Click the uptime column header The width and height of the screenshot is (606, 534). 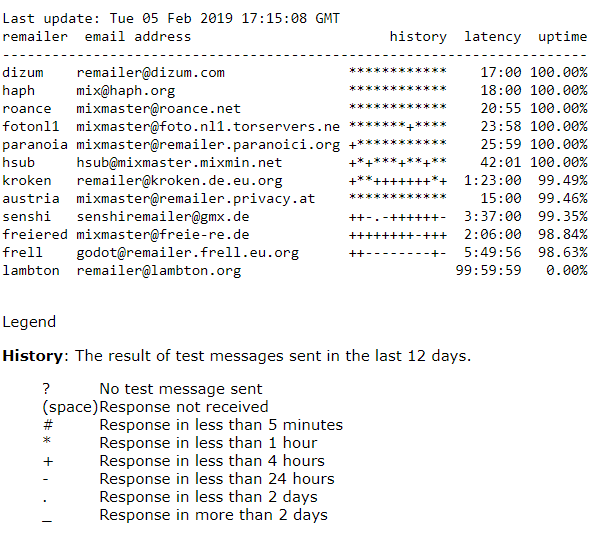(x=563, y=37)
